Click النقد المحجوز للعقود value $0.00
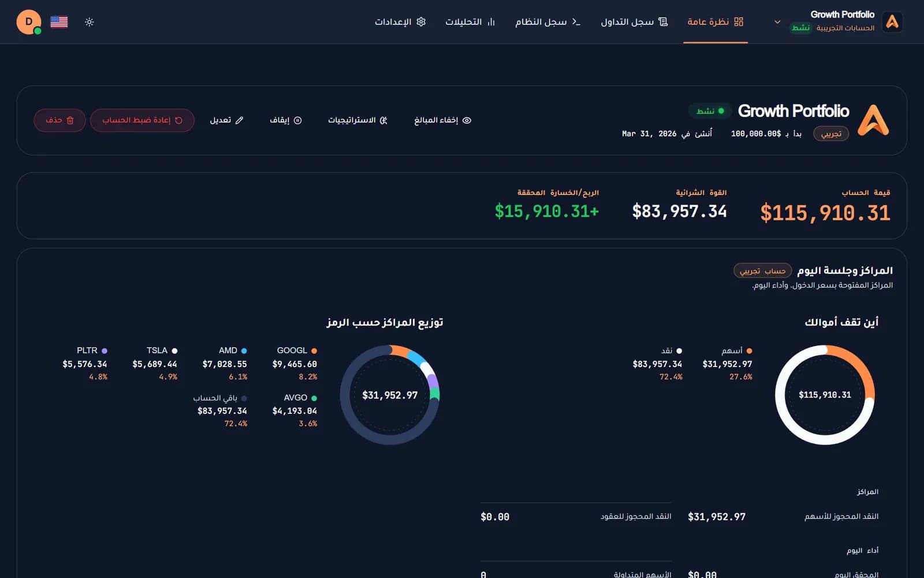The height and width of the screenshot is (578, 924). pos(495,517)
